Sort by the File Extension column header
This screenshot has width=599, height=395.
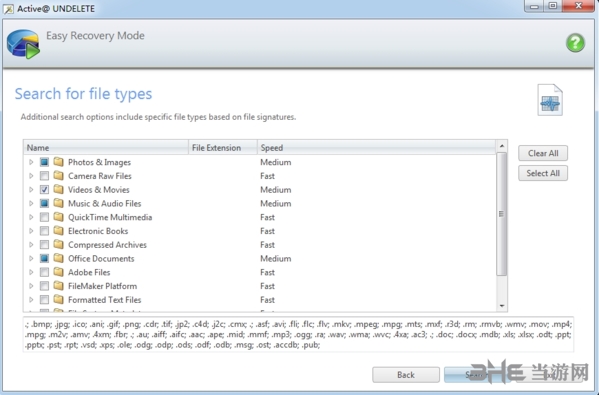[223, 147]
